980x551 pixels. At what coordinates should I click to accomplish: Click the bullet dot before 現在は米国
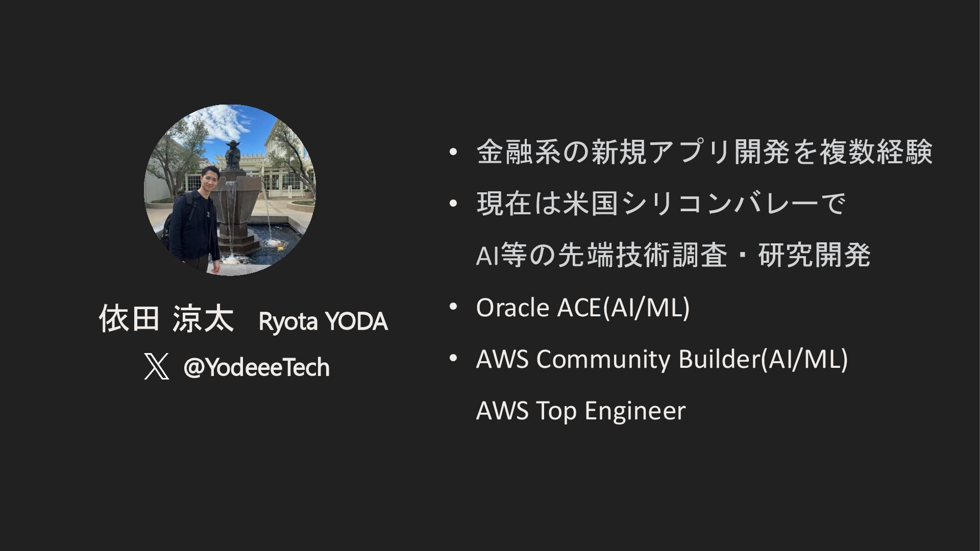(x=452, y=204)
